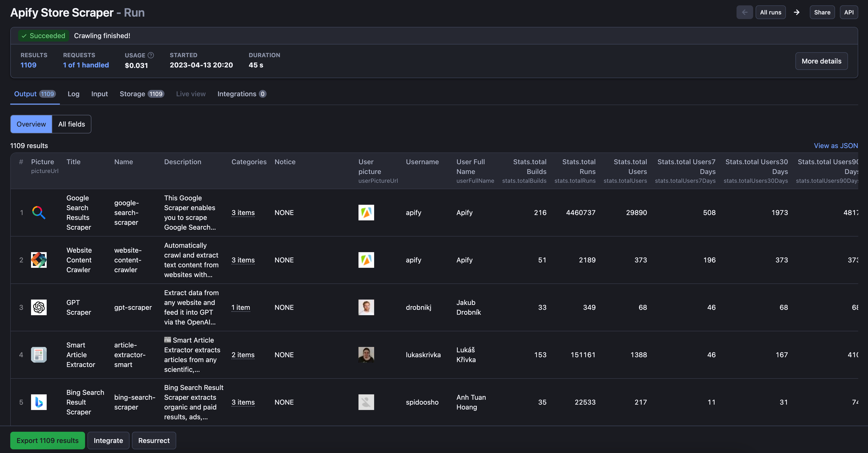Click the spidoosho username cell

[422, 402]
